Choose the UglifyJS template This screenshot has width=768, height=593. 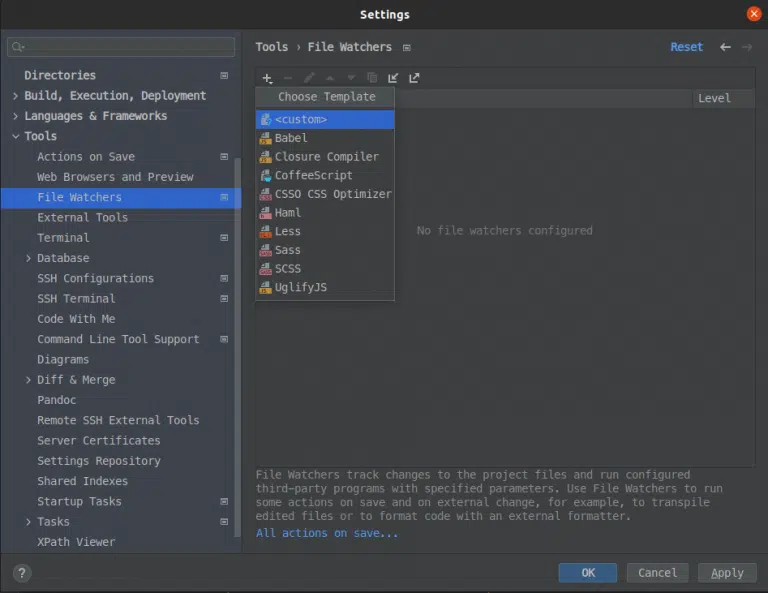(325, 287)
